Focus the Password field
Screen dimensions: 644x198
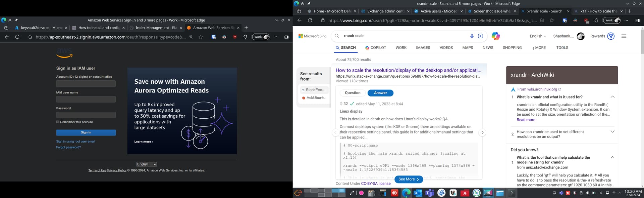(x=86, y=115)
